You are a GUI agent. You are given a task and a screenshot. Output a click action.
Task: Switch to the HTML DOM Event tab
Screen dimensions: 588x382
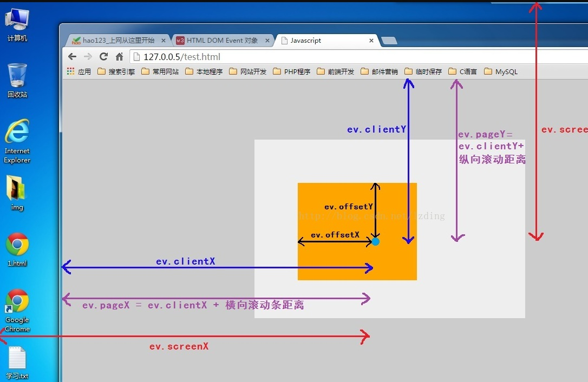click(x=221, y=41)
